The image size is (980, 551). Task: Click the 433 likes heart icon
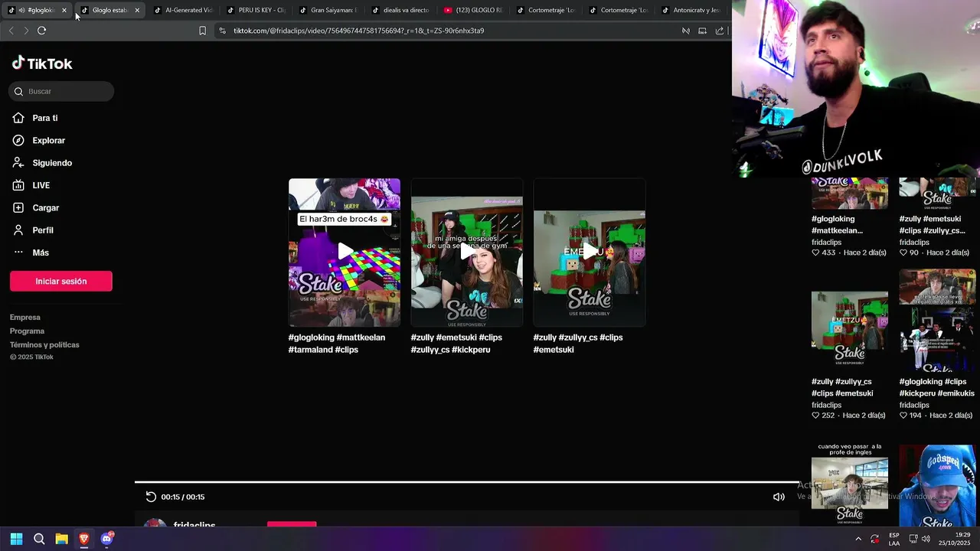(x=815, y=253)
